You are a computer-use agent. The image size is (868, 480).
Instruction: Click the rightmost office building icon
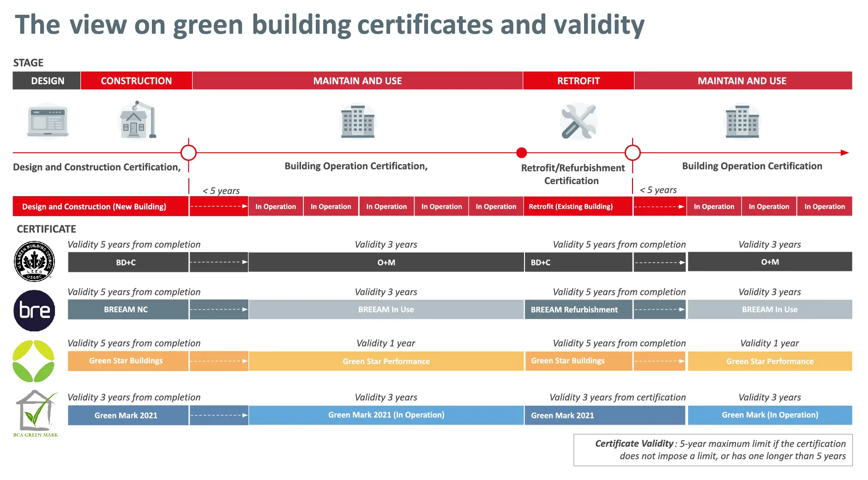click(742, 121)
